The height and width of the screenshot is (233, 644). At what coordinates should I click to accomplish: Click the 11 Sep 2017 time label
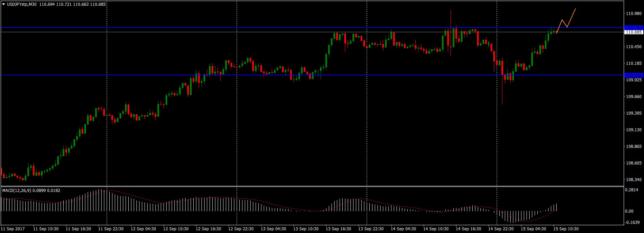pyautogui.click(x=12, y=229)
